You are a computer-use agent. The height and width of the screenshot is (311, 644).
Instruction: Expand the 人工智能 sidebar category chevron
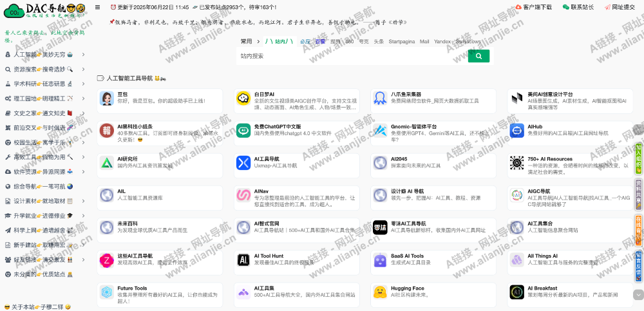(83, 54)
